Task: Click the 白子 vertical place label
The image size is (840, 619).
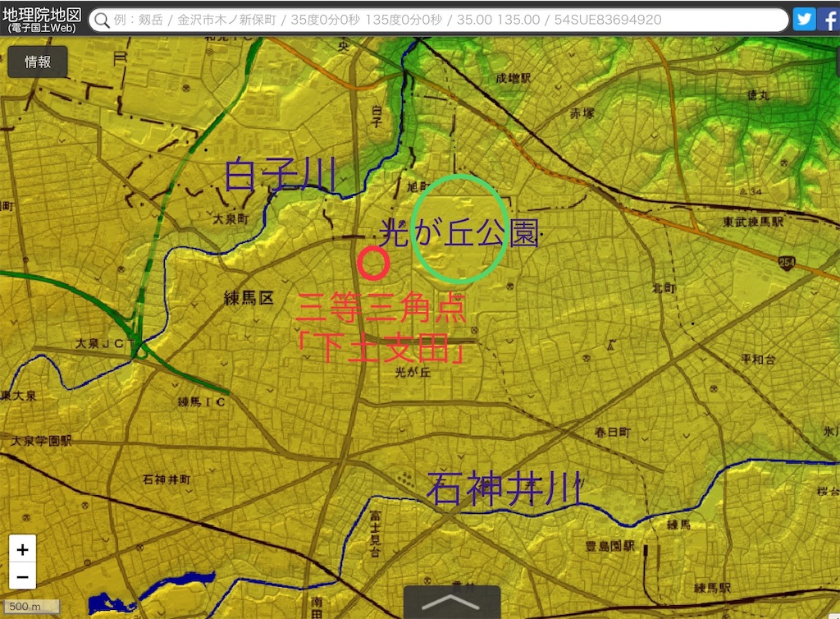Action: click(x=377, y=117)
